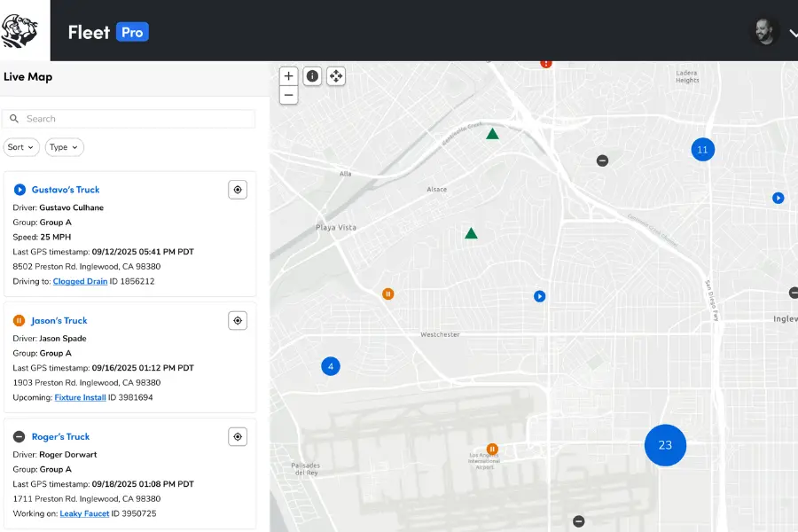Open the map info button
Screen dimensions: 798x532
pyautogui.click(x=312, y=76)
